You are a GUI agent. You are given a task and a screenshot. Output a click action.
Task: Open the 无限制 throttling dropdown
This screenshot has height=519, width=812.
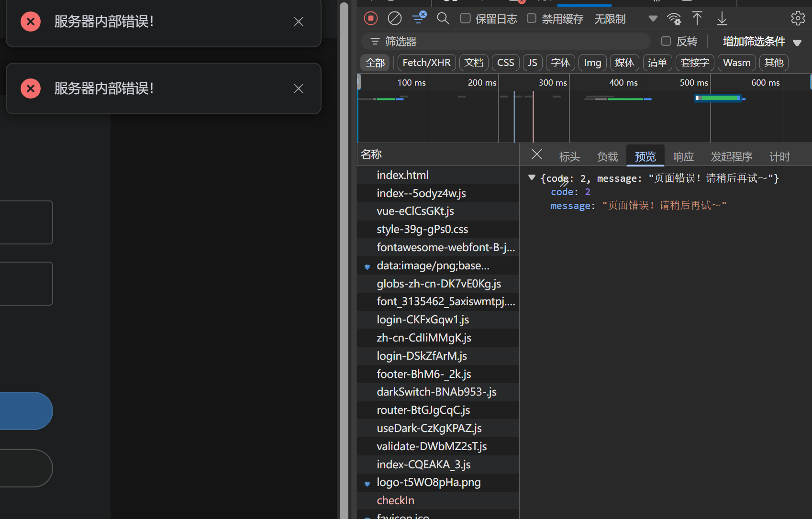click(x=626, y=19)
